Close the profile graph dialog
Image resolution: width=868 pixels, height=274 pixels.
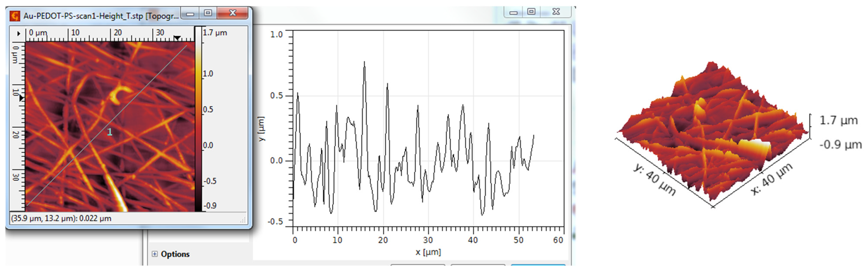[556, 12]
